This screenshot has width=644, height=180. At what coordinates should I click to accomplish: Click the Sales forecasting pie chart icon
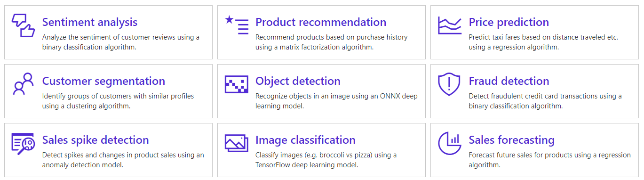pos(450,143)
